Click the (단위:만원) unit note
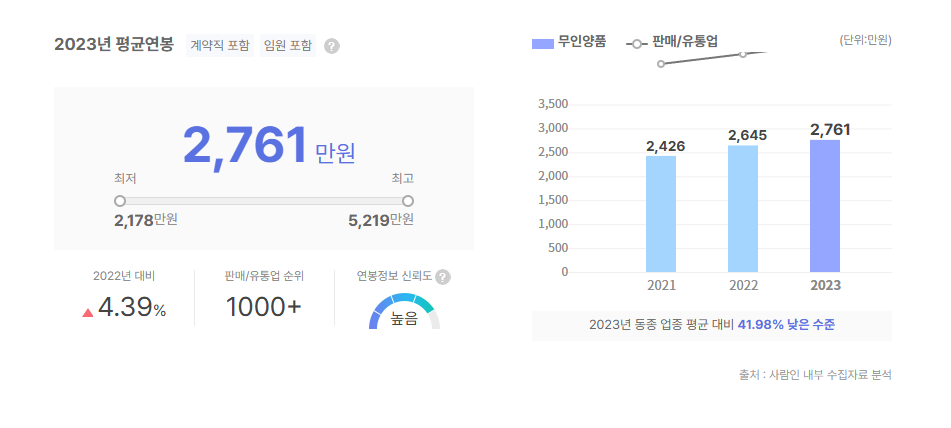 click(865, 41)
